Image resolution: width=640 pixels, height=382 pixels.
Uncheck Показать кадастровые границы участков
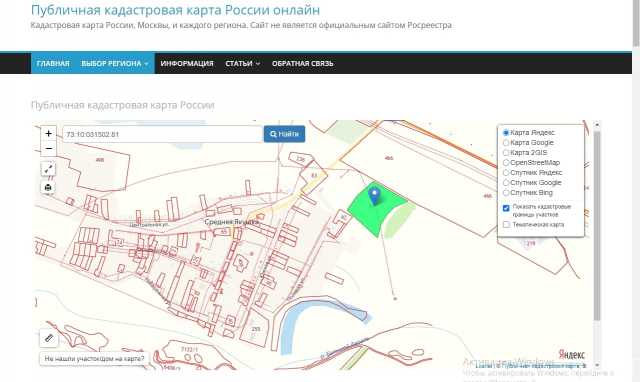pos(506,208)
